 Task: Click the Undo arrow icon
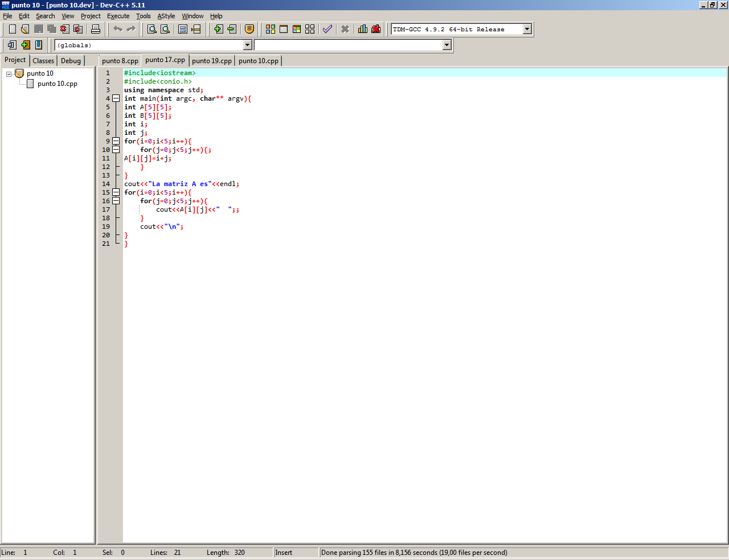pos(118,29)
